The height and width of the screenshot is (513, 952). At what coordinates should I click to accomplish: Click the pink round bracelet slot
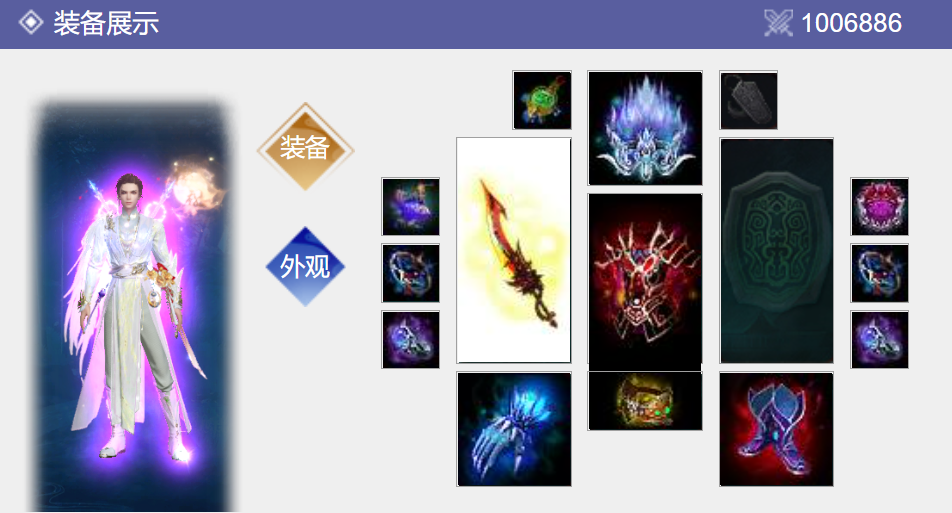[x=879, y=206]
